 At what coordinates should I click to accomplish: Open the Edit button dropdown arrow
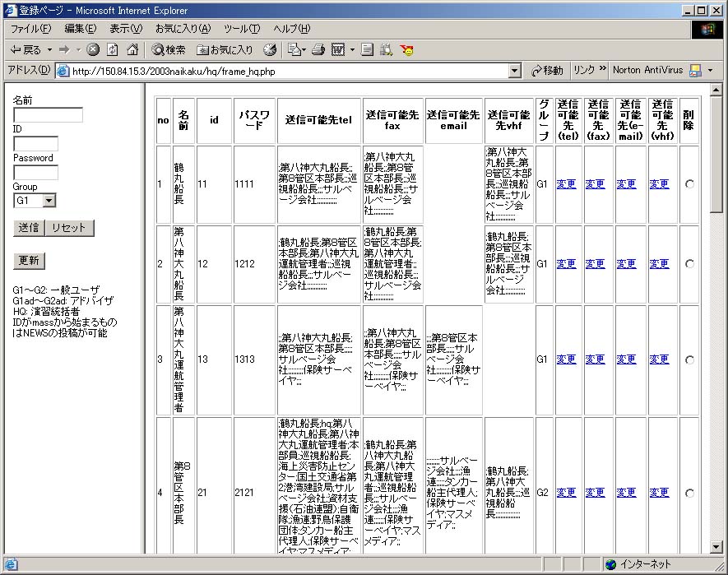pos(304,49)
